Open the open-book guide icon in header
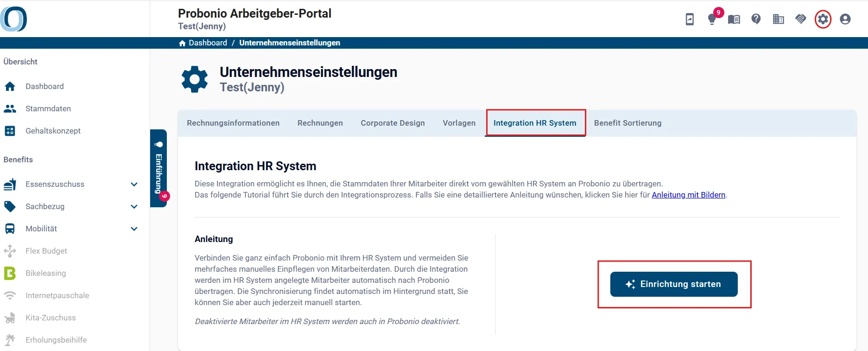The height and width of the screenshot is (351, 868). click(734, 19)
